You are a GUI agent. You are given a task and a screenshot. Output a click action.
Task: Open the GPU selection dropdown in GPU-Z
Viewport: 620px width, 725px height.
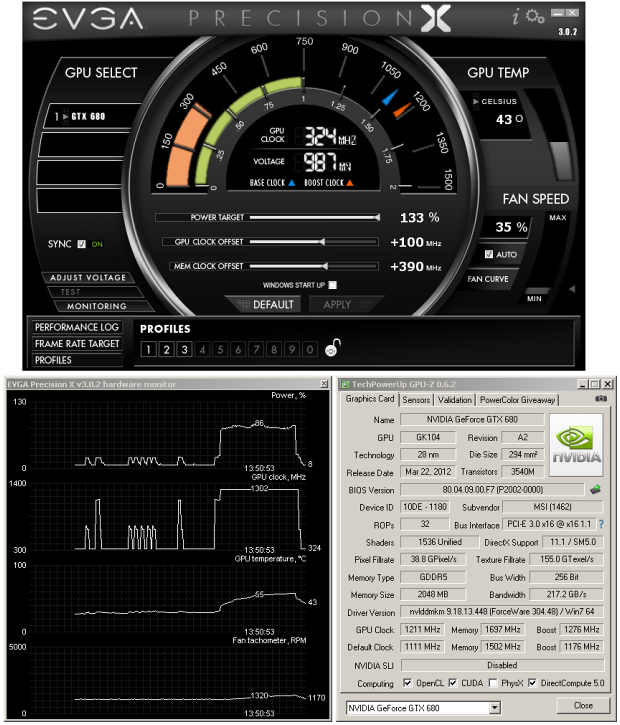tap(495, 708)
